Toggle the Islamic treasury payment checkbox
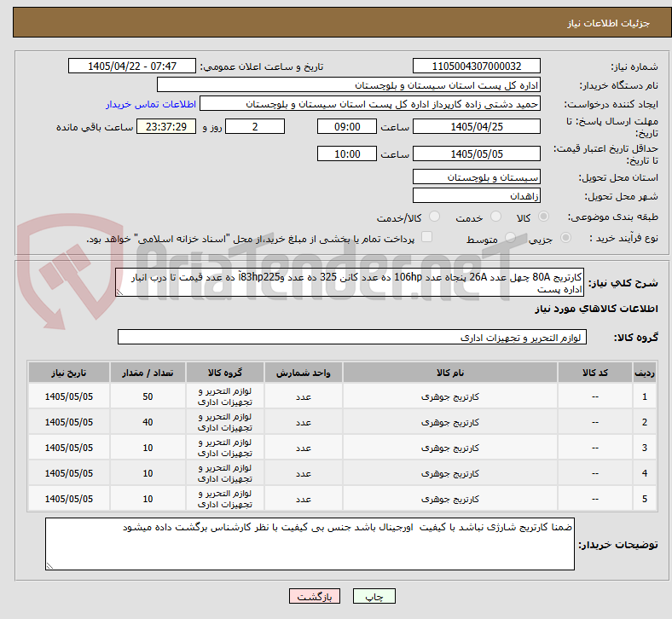Screen dimensions: 672x619 (x=427, y=236)
